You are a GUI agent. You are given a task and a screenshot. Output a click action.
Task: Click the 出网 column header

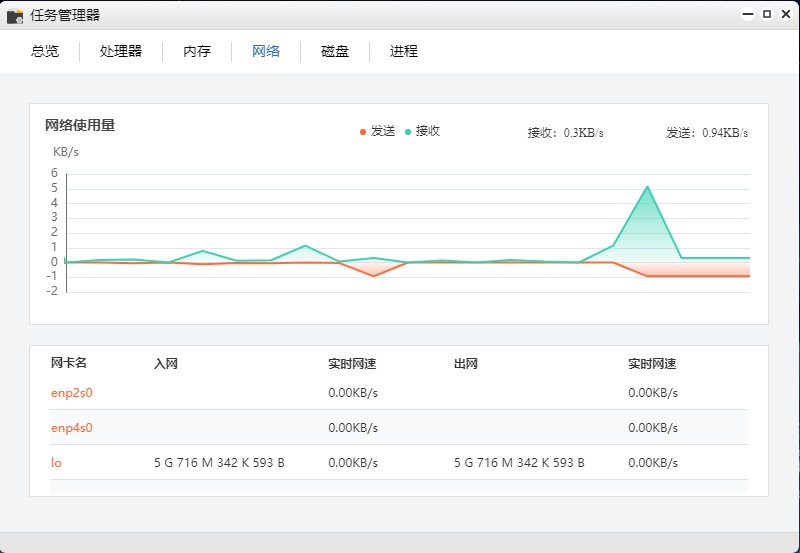coord(466,364)
